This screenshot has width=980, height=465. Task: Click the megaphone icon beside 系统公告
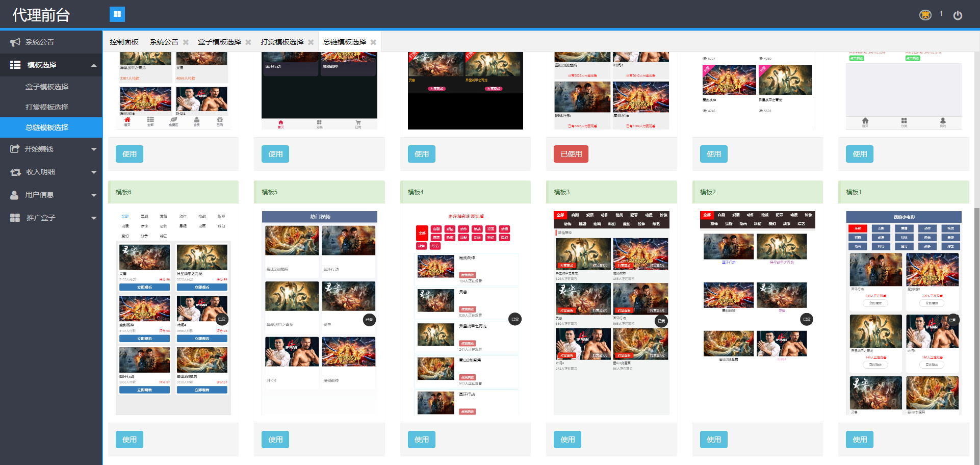(x=15, y=42)
